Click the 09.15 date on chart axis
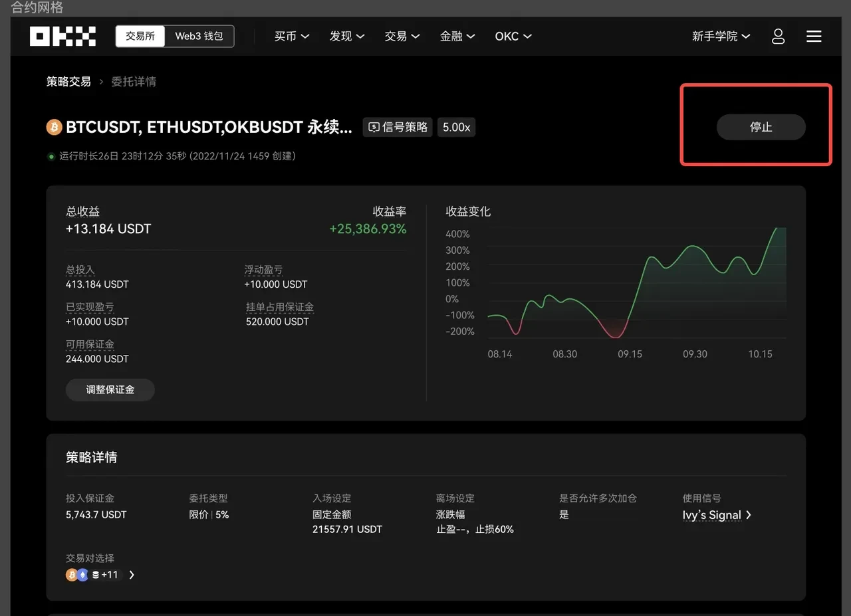Viewport: 851px width, 616px height. click(630, 354)
